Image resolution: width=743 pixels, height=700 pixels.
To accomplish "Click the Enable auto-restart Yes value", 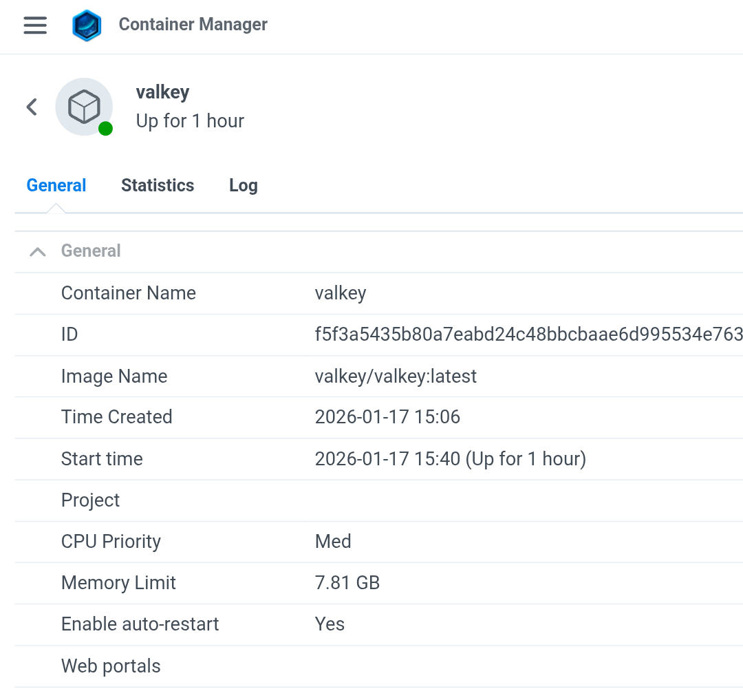I will click(330, 624).
